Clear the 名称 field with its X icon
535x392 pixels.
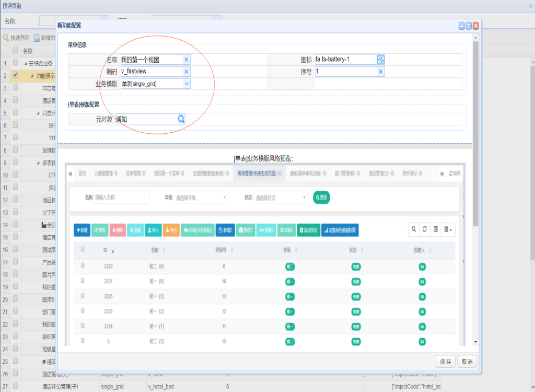pyautogui.click(x=187, y=60)
